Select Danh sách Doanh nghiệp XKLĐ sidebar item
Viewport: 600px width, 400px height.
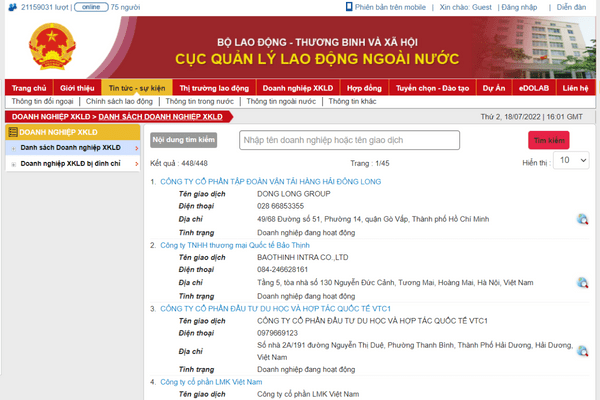point(73,148)
